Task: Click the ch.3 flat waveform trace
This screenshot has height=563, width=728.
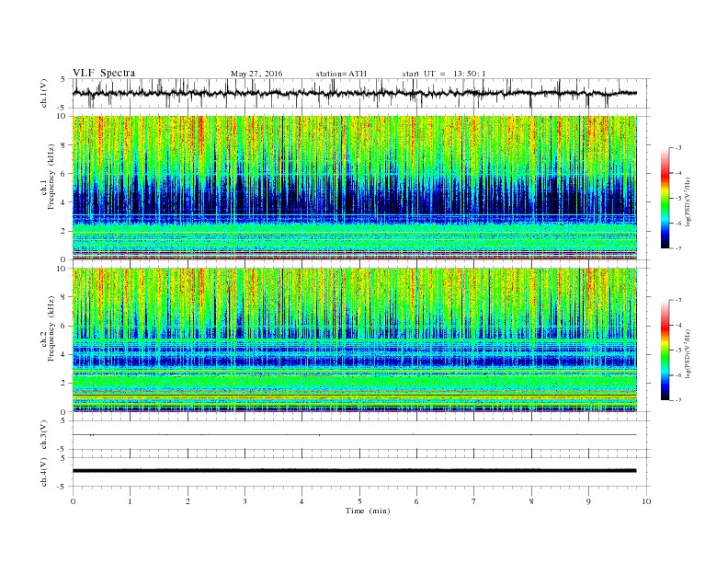Action: coord(355,435)
